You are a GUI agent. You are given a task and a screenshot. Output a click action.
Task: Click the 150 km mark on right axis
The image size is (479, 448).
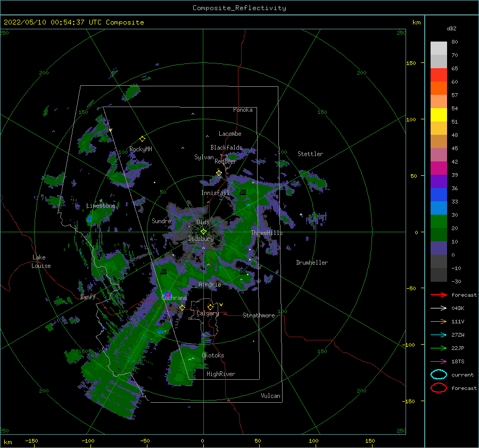[411, 63]
